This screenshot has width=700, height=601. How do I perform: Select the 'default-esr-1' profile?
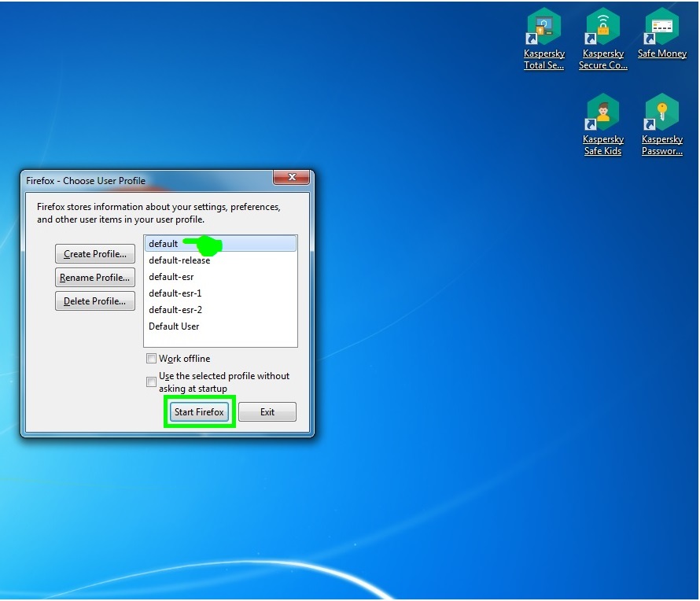coord(220,293)
